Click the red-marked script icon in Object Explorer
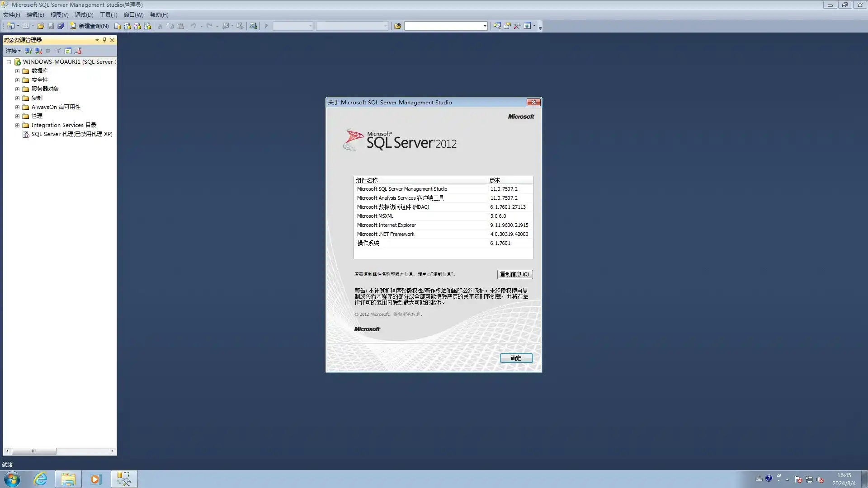 pos(78,51)
